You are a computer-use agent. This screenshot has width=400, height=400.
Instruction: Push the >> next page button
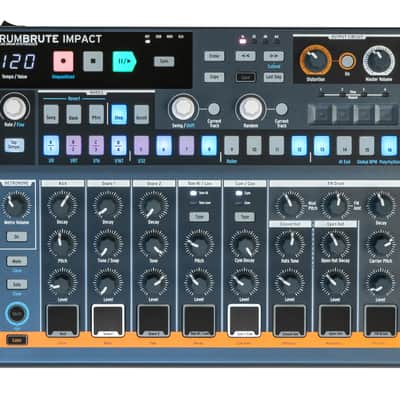[274, 56]
